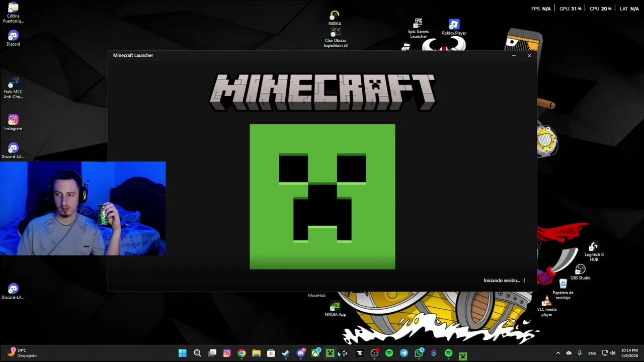
Task: Click the Minecraft Launcher title text
Action: (x=133, y=55)
